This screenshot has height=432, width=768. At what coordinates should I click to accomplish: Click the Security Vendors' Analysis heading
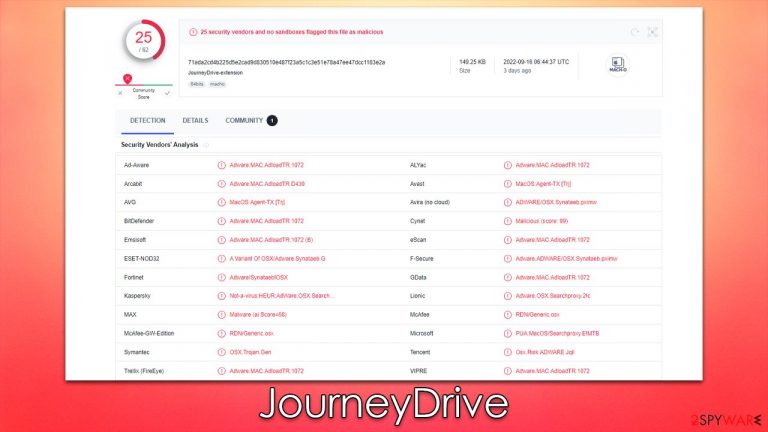160,145
